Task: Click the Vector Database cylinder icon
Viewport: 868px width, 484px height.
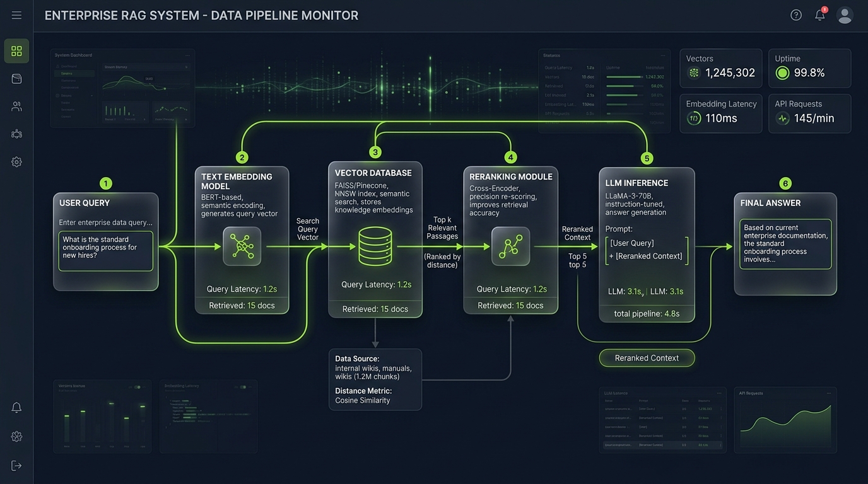Action: tap(375, 246)
